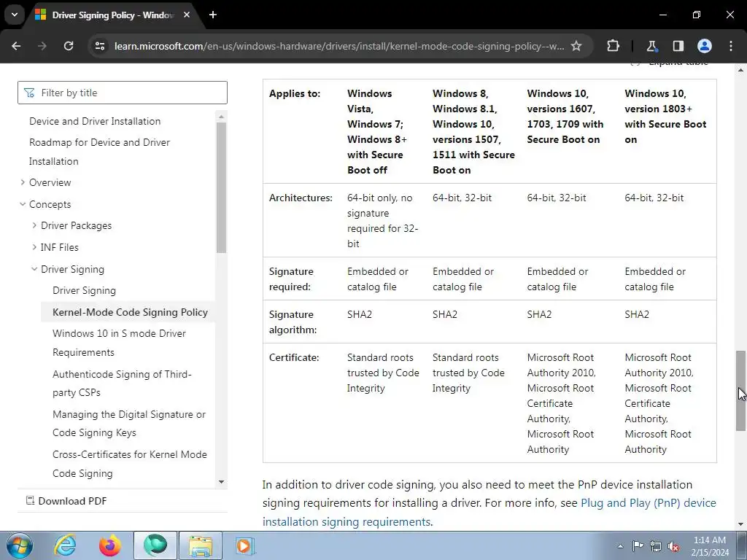Click the Filter by title field

(123, 93)
